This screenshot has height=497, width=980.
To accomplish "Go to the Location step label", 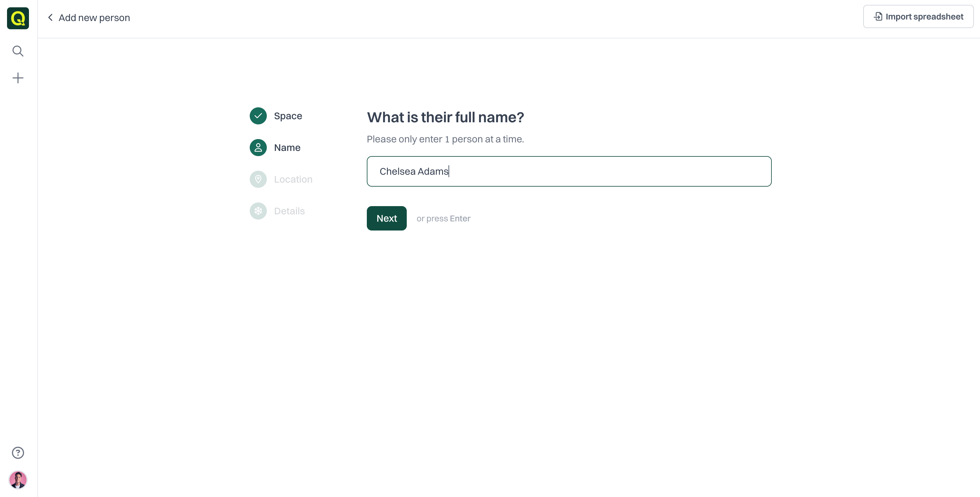I will 293,179.
